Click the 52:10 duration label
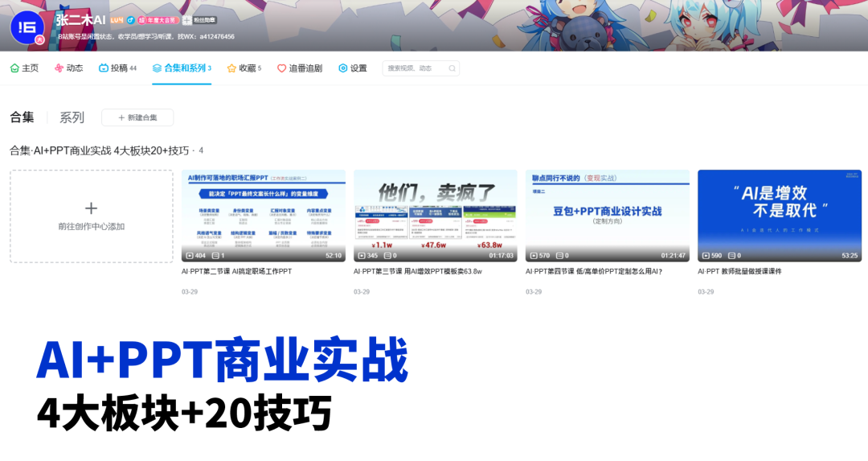868x461 pixels. (334, 255)
